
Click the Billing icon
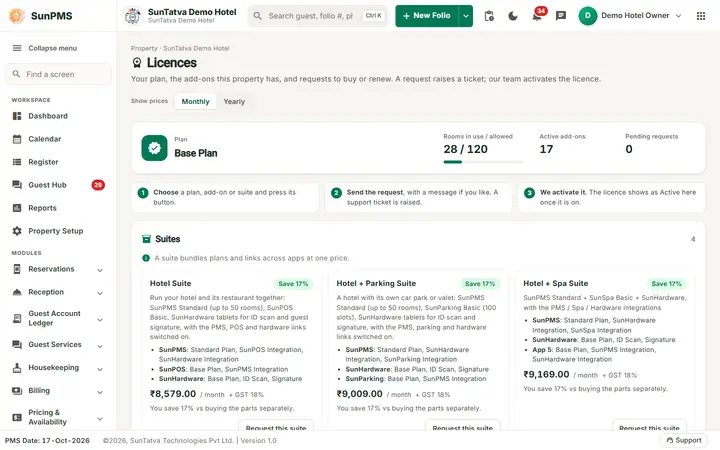[17, 391]
